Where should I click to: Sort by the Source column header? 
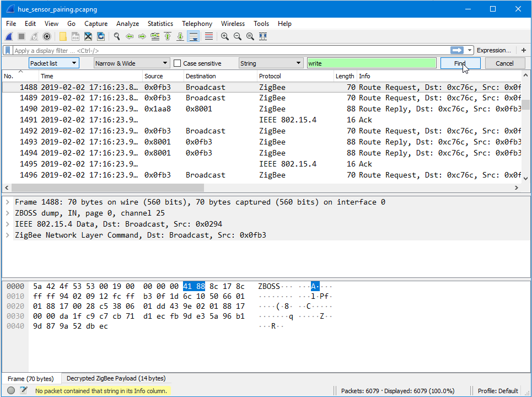[x=163, y=76]
